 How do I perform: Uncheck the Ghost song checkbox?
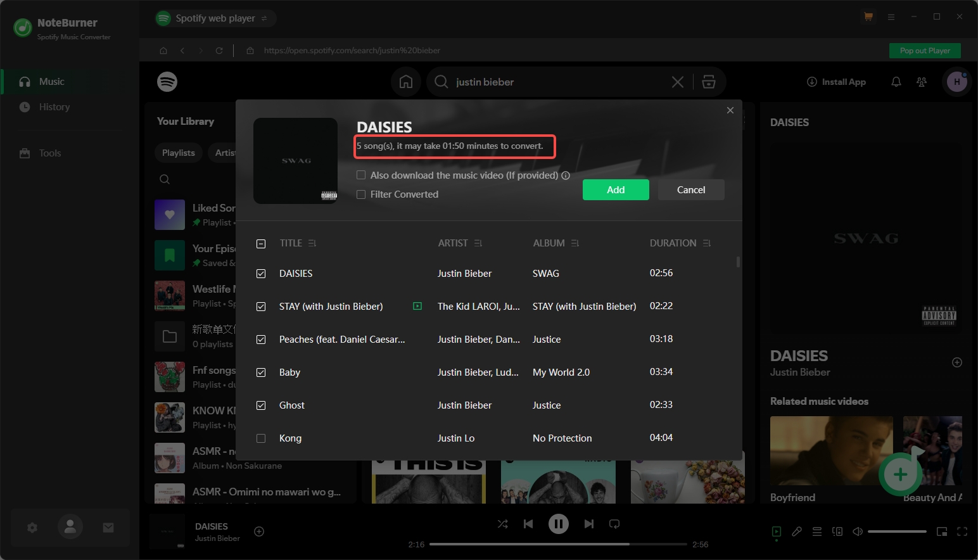261,405
